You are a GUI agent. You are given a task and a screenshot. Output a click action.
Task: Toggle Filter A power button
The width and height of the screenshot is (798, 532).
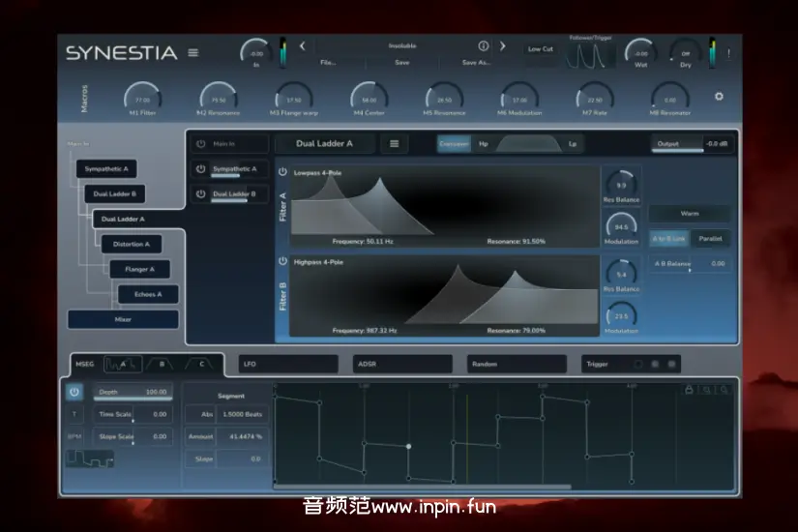pyautogui.click(x=283, y=172)
